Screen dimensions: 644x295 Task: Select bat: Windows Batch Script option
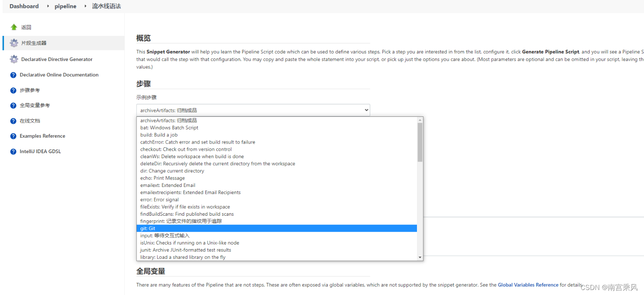click(x=277, y=128)
